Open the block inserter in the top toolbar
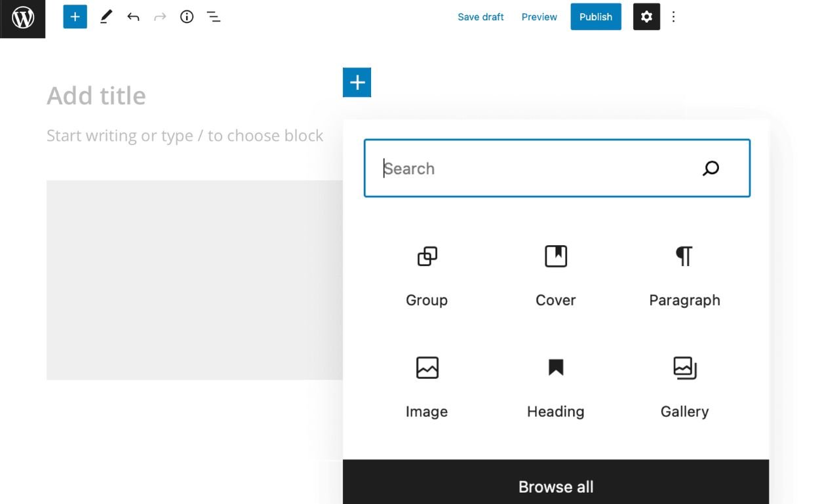 75,16
